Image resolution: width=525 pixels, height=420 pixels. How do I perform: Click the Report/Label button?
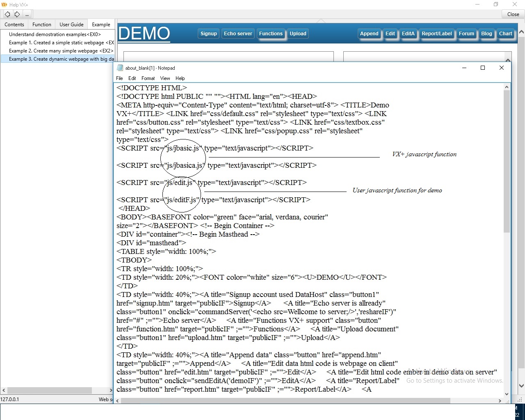pos(437,34)
